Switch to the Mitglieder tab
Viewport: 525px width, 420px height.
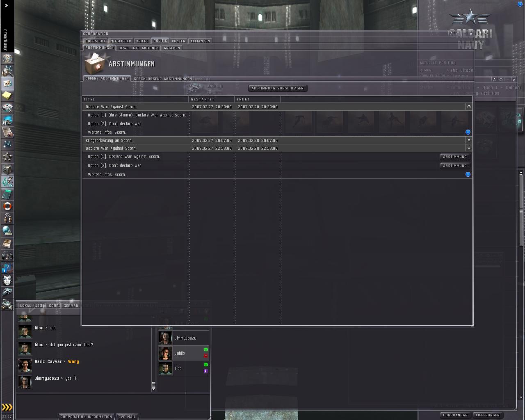pos(121,41)
